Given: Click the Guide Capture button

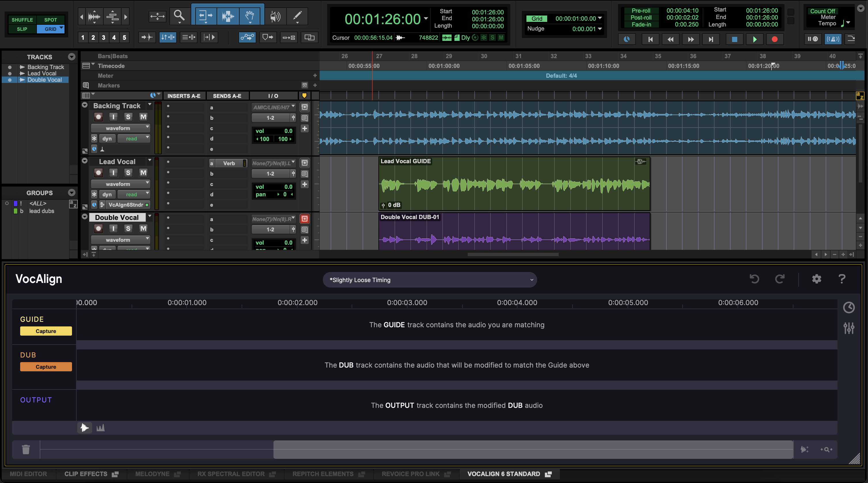Looking at the screenshot, I should click(x=46, y=331).
